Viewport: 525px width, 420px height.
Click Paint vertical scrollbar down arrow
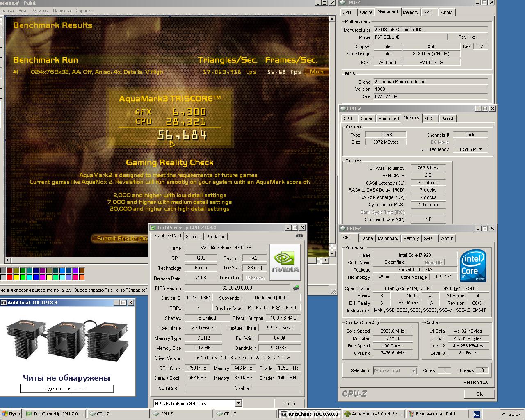pyautogui.click(x=333, y=254)
